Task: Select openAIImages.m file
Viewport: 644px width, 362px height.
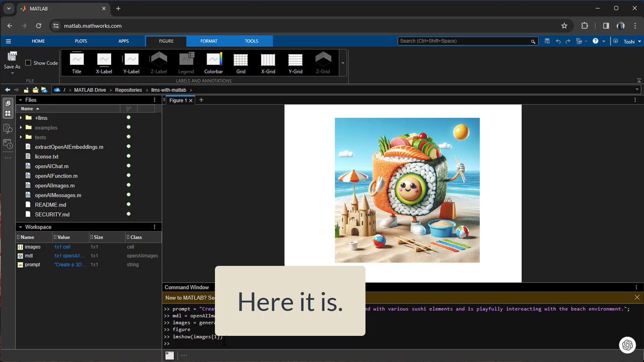Action: [x=55, y=186]
